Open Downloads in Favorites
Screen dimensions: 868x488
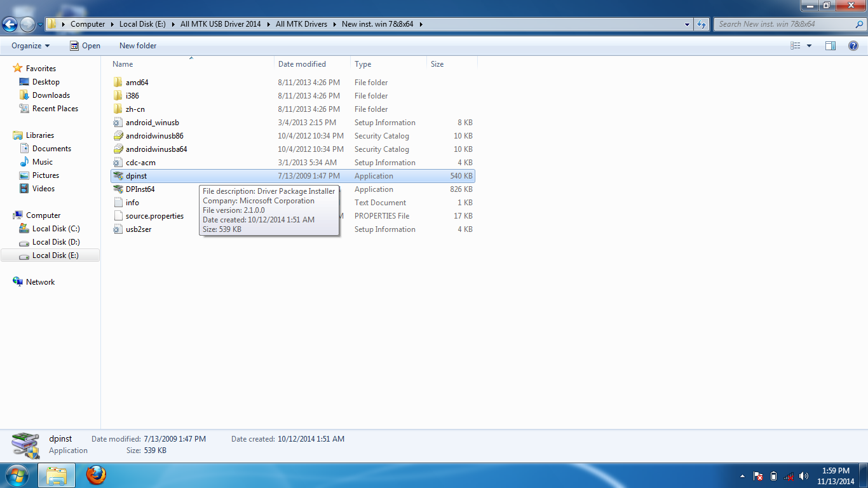click(x=51, y=95)
